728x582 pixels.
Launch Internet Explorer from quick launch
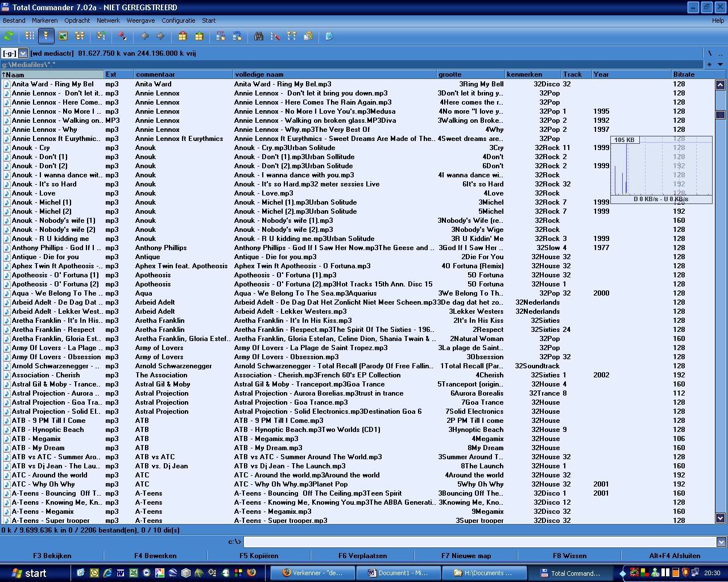click(107, 573)
